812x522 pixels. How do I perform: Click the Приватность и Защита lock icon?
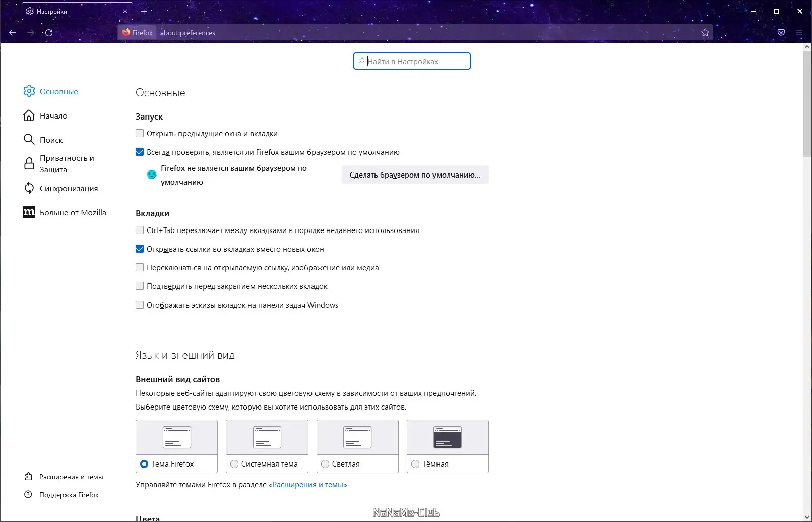pos(29,163)
